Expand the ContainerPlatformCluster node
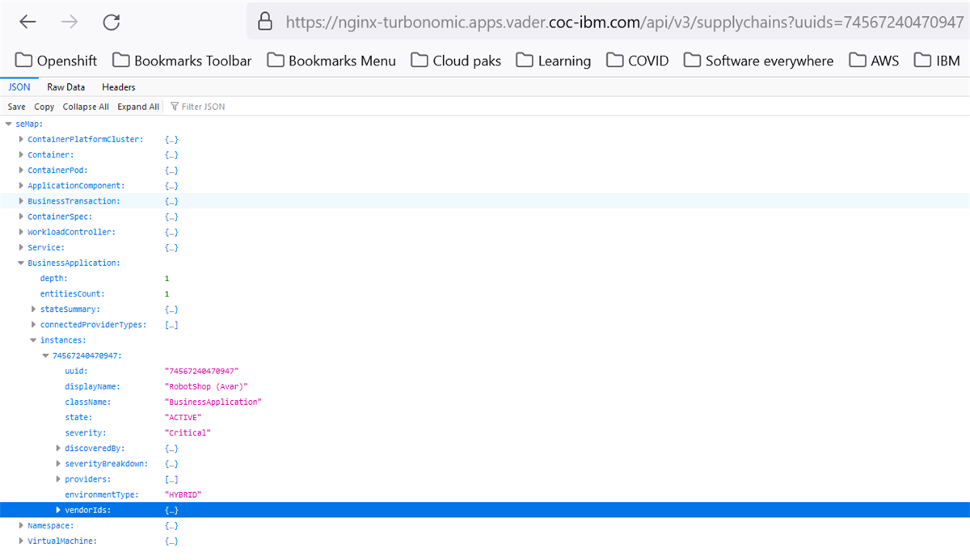 click(21, 139)
